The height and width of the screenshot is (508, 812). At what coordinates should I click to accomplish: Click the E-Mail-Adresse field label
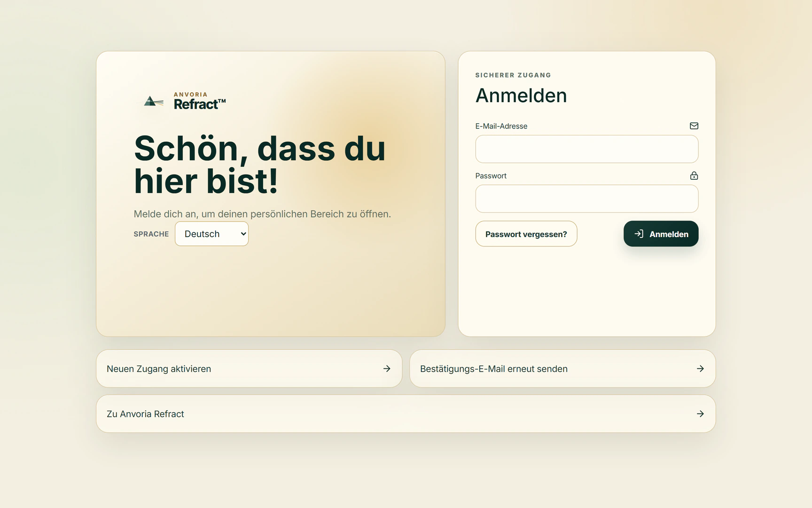pyautogui.click(x=501, y=126)
